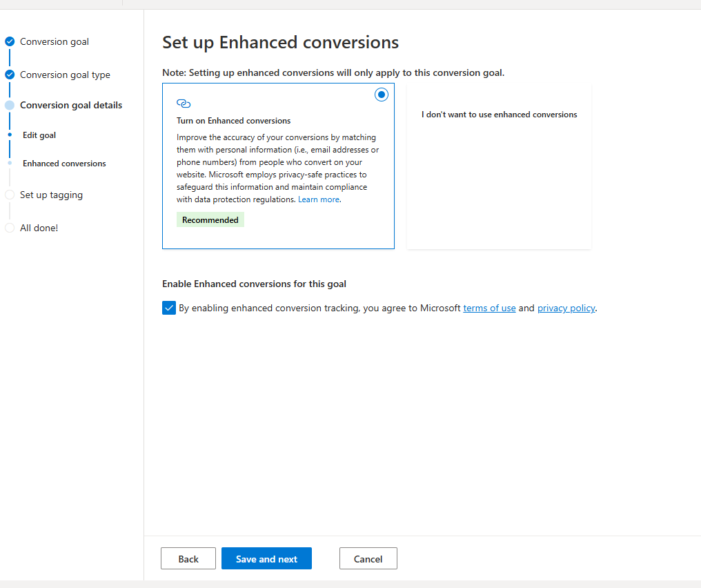Open the Learn more link

point(319,199)
